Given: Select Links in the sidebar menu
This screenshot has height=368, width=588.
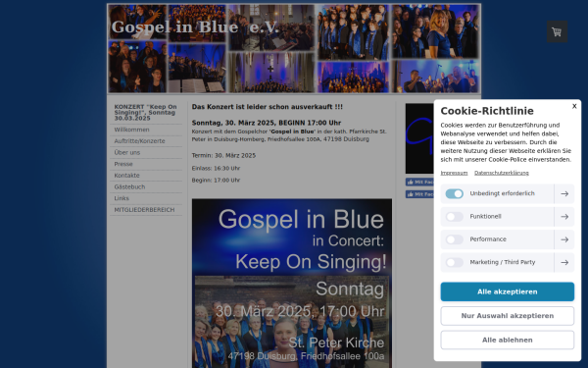Looking at the screenshot, I should [146, 198].
